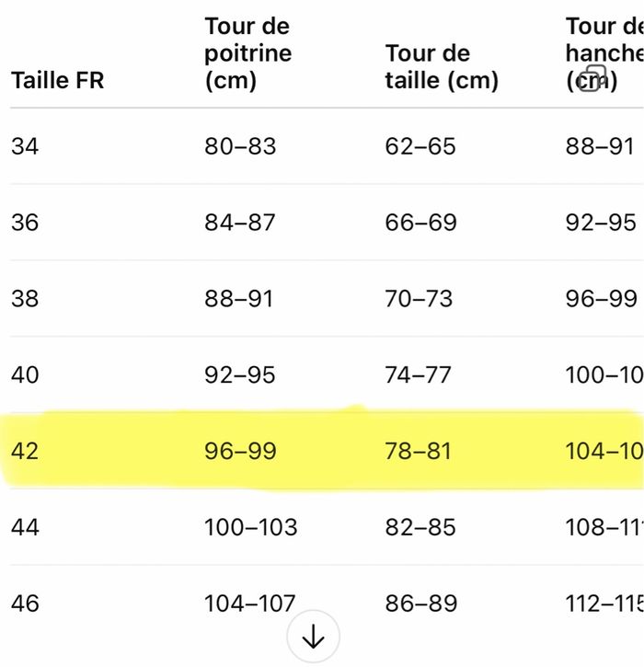
Task: Click waist value 86–89
Action: (x=420, y=604)
